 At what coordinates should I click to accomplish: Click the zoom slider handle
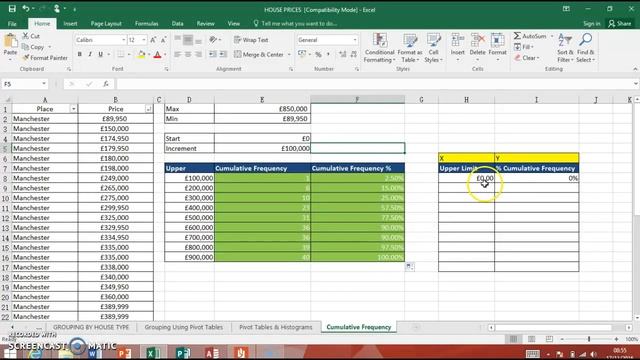point(589,339)
